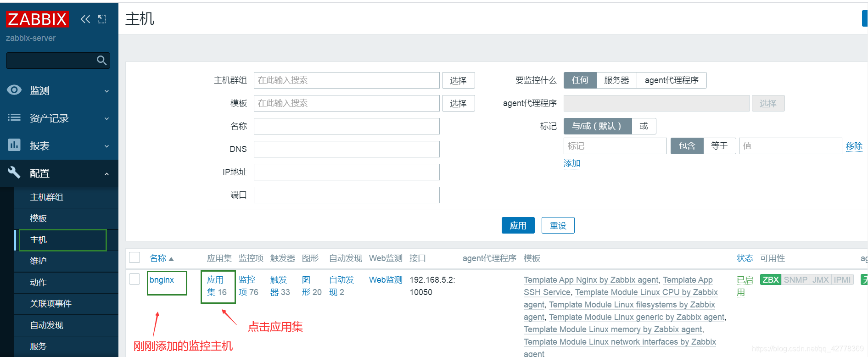Click the sidebar search magnifier icon
The height and width of the screenshot is (357, 868).
coord(102,60)
